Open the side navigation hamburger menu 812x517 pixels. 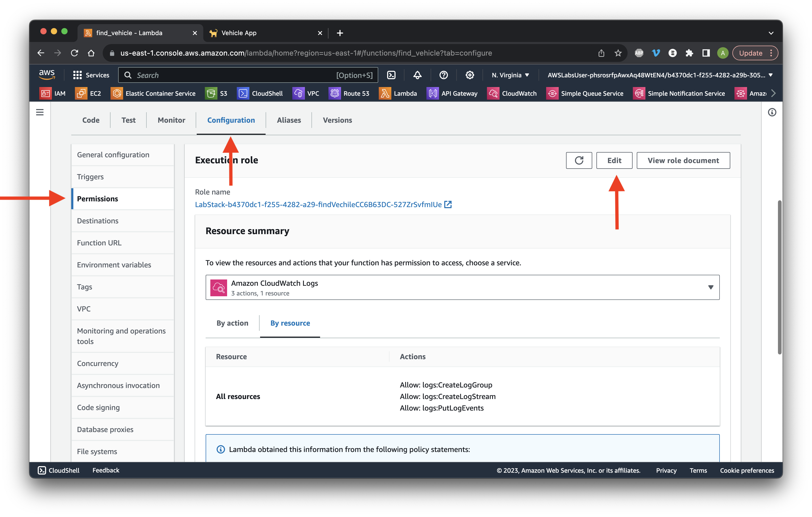coord(40,112)
